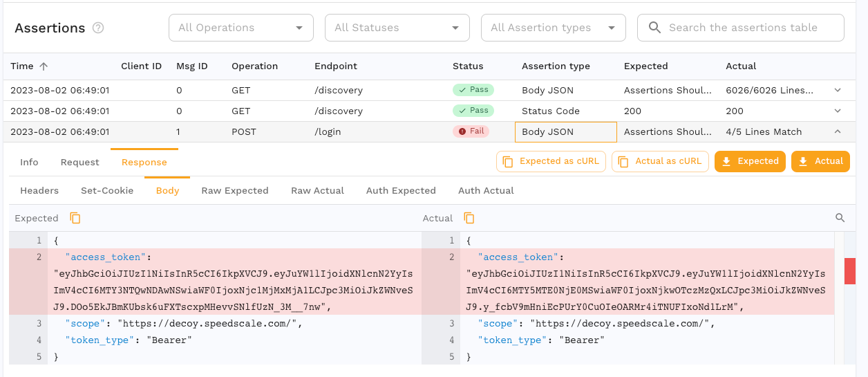
Task: Click the Assertion type column header
Action: click(556, 66)
